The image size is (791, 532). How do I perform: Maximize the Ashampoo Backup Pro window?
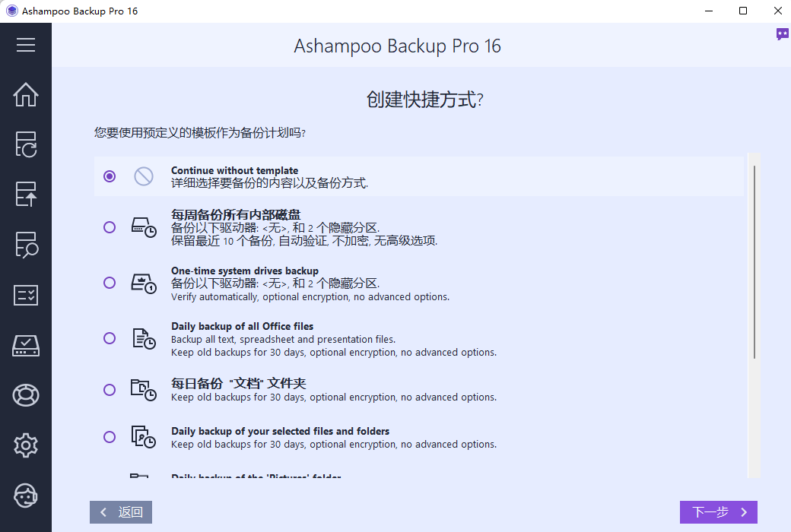click(x=743, y=11)
